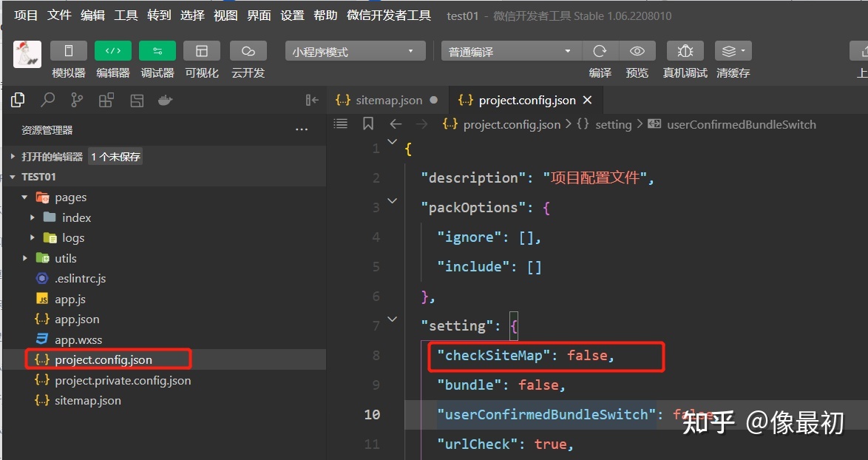Open the Mini Program mode (小程序模式) dropdown
Viewport: 868px width, 460px height.
point(355,52)
